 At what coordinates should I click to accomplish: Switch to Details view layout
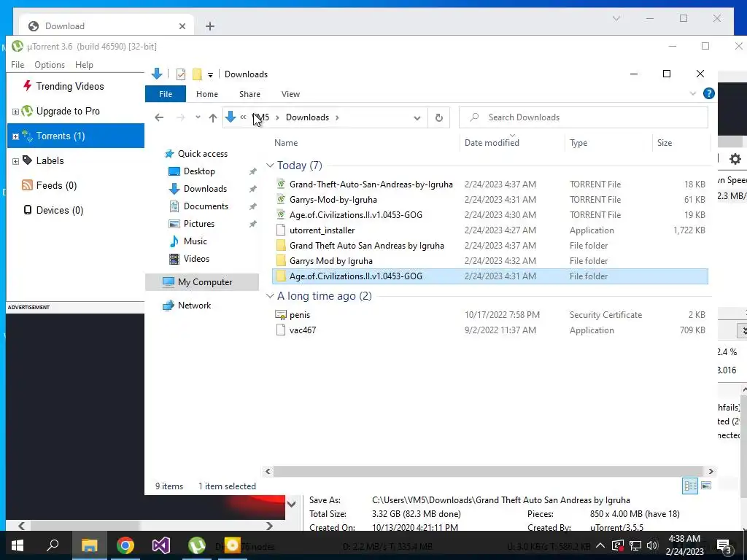pyautogui.click(x=690, y=486)
